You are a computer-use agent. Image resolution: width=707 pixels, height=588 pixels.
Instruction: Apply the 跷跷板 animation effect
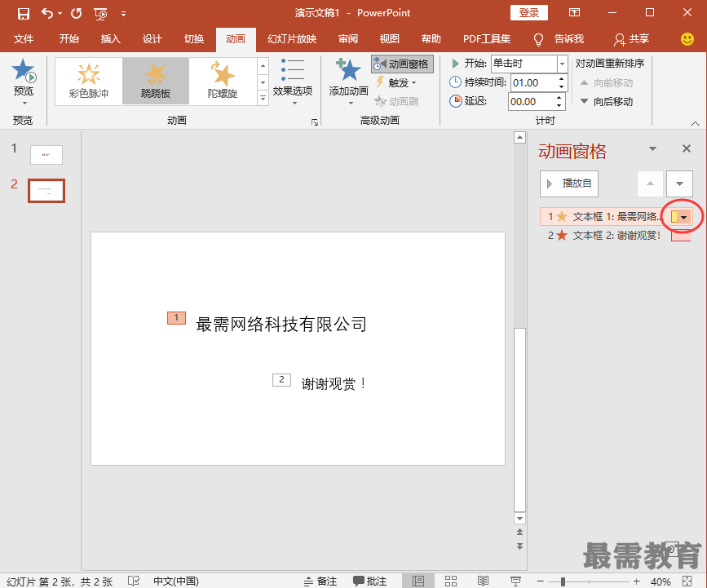click(x=156, y=82)
